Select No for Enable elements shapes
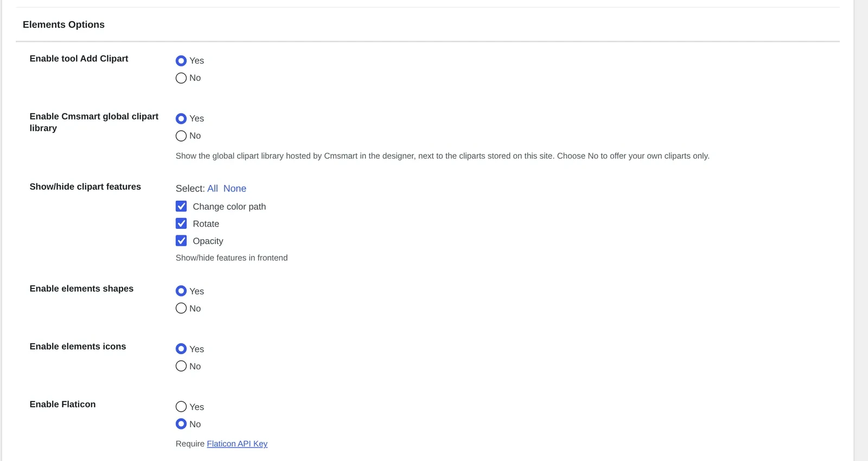 click(x=181, y=309)
